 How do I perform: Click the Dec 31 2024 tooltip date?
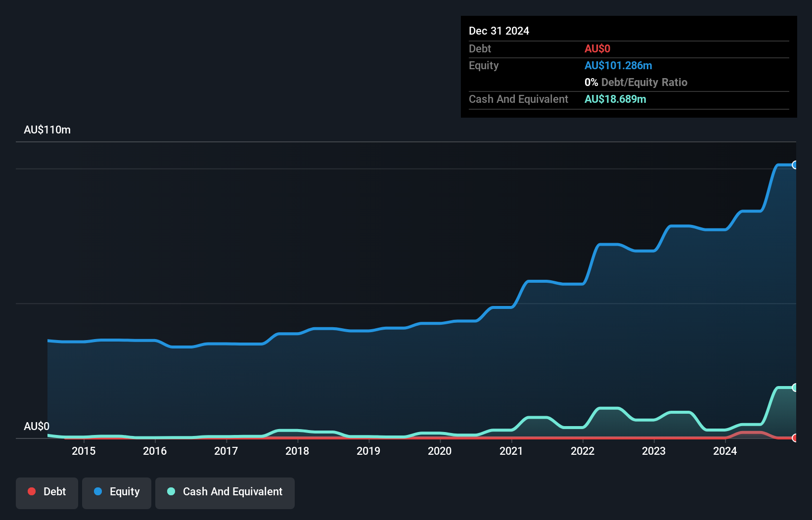(x=499, y=31)
